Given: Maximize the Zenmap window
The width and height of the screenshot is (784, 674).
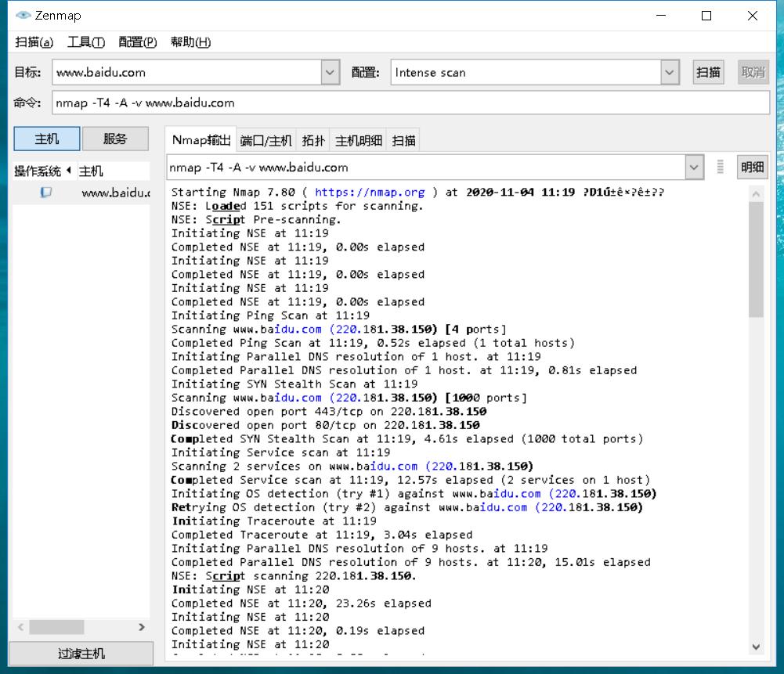Looking at the screenshot, I should pyautogui.click(x=706, y=16).
